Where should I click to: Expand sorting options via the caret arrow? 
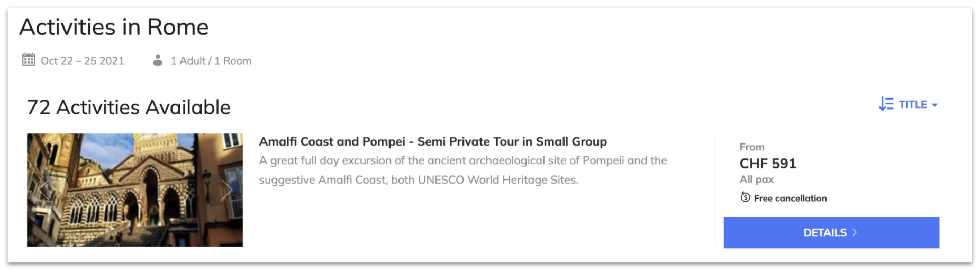(934, 105)
